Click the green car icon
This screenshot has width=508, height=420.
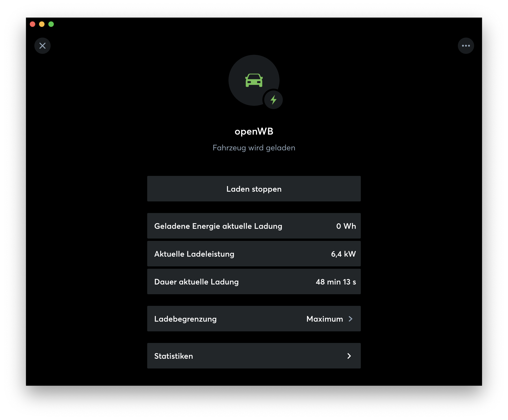[254, 80]
